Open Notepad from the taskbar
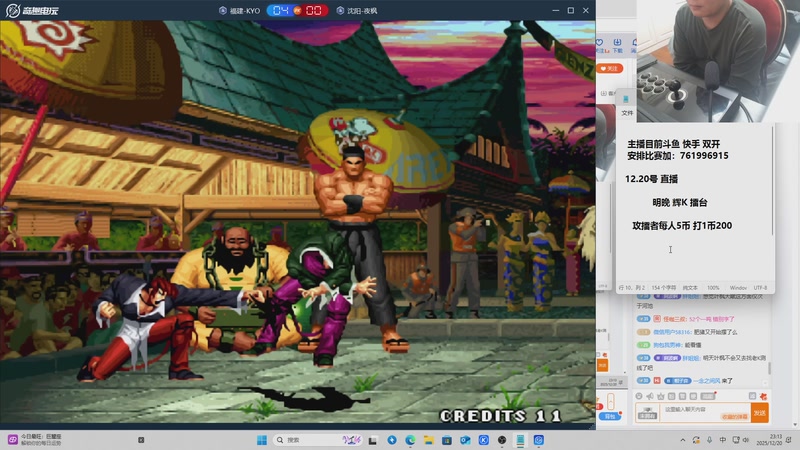 [520, 440]
